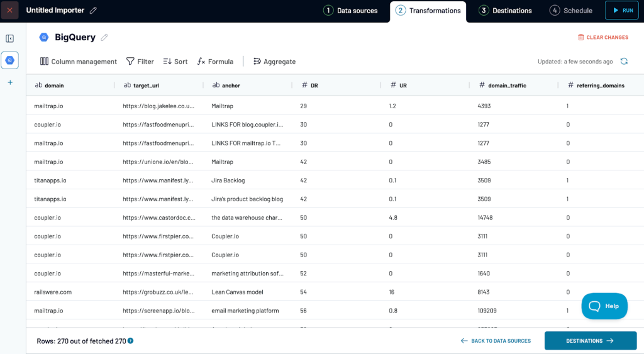Run the importer
This screenshot has width=644, height=354.
click(622, 10)
